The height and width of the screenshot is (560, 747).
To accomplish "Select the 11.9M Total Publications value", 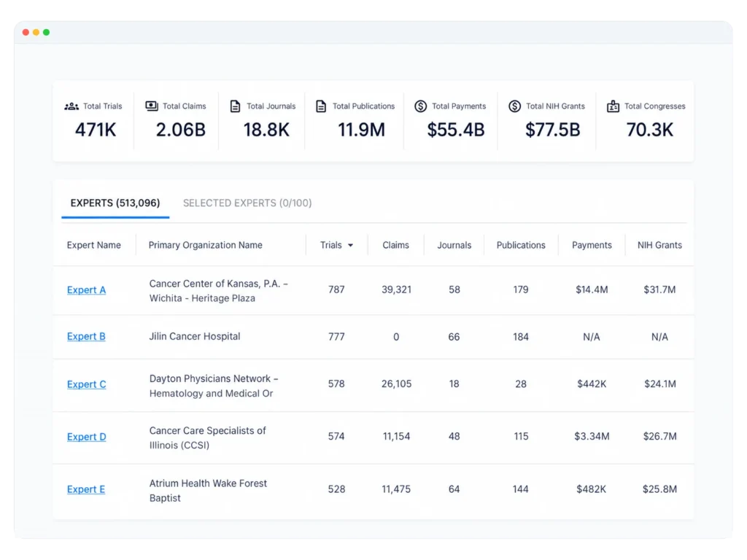I will tap(361, 130).
